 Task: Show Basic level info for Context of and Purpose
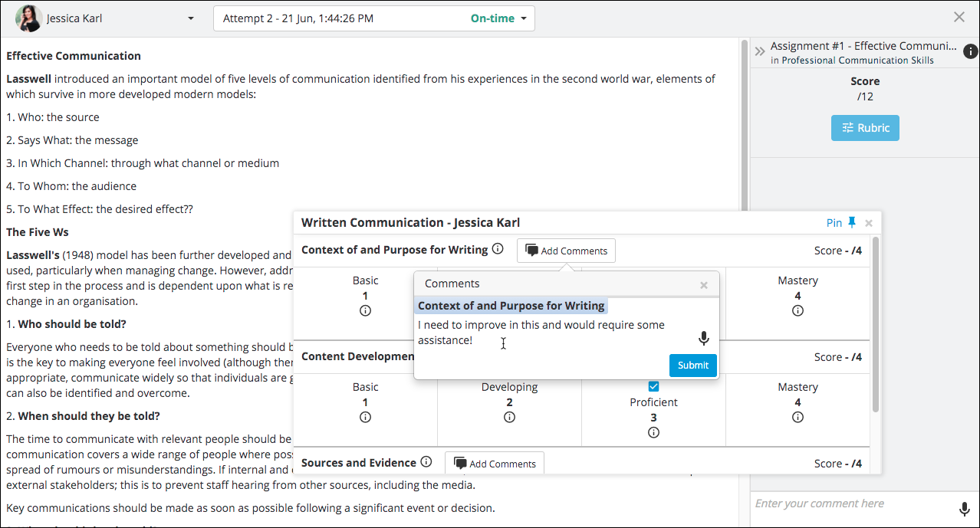click(365, 310)
